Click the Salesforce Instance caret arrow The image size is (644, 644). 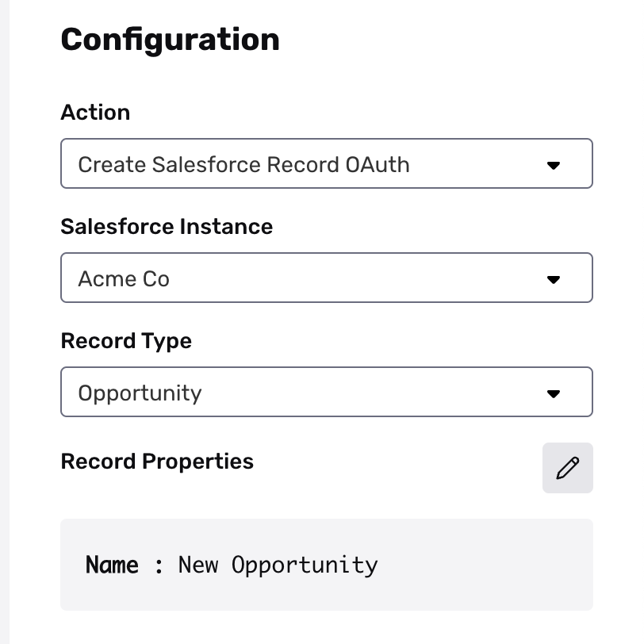554,279
